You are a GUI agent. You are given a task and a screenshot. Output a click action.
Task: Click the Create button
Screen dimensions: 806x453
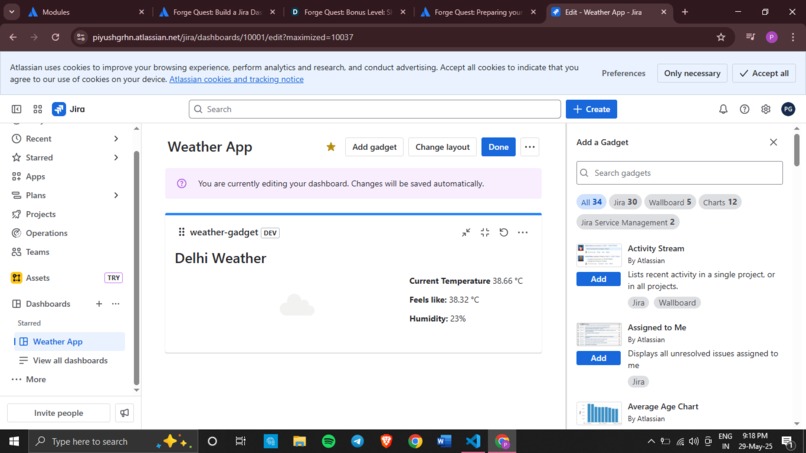click(591, 109)
